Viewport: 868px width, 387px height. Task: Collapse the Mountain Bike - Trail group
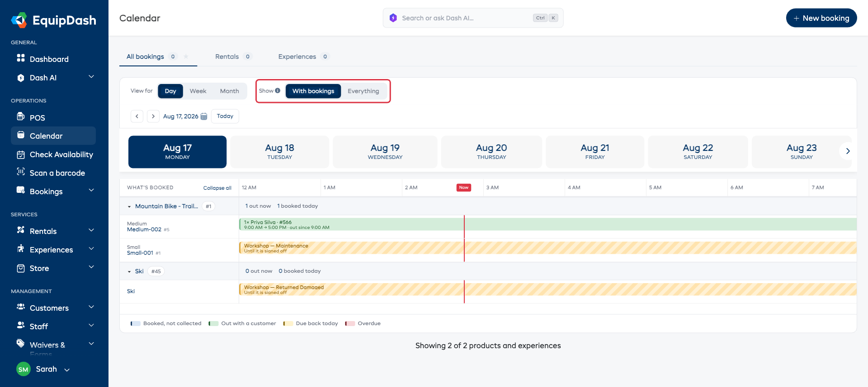point(129,206)
